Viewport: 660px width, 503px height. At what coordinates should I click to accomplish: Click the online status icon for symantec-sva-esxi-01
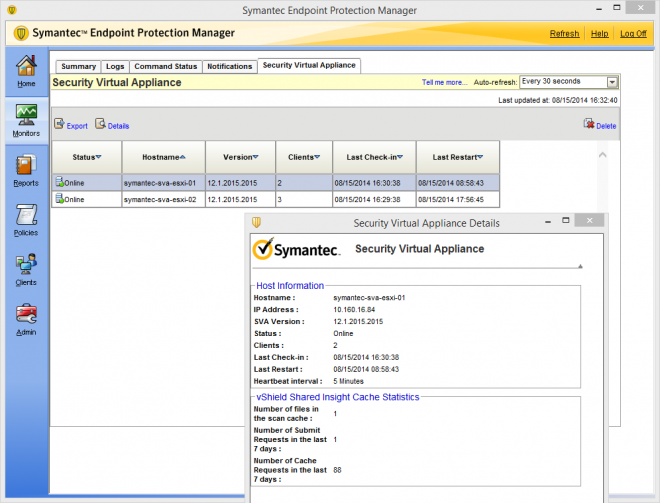[59, 182]
